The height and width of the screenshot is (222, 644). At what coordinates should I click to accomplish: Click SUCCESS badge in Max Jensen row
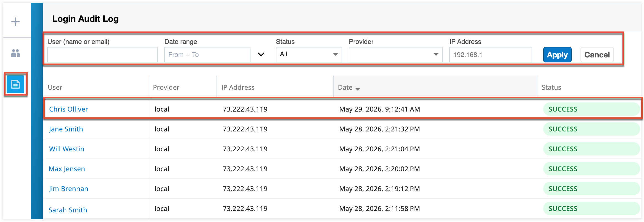[x=591, y=169]
